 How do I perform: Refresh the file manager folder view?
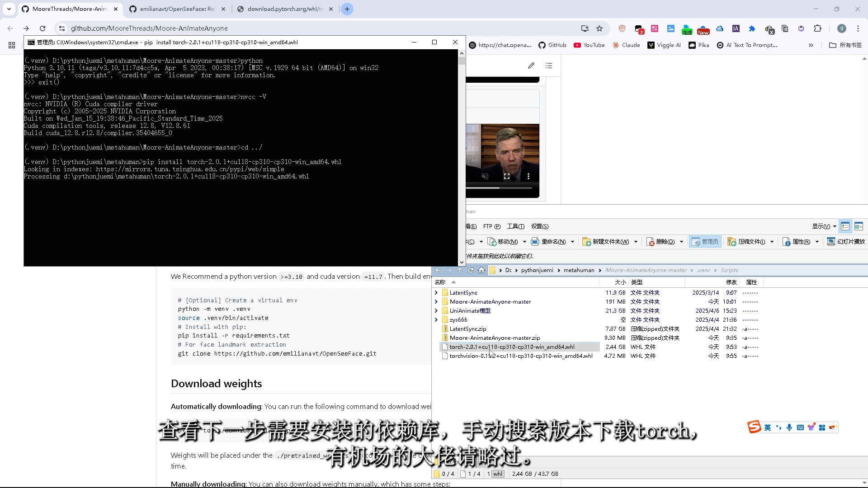(x=471, y=270)
